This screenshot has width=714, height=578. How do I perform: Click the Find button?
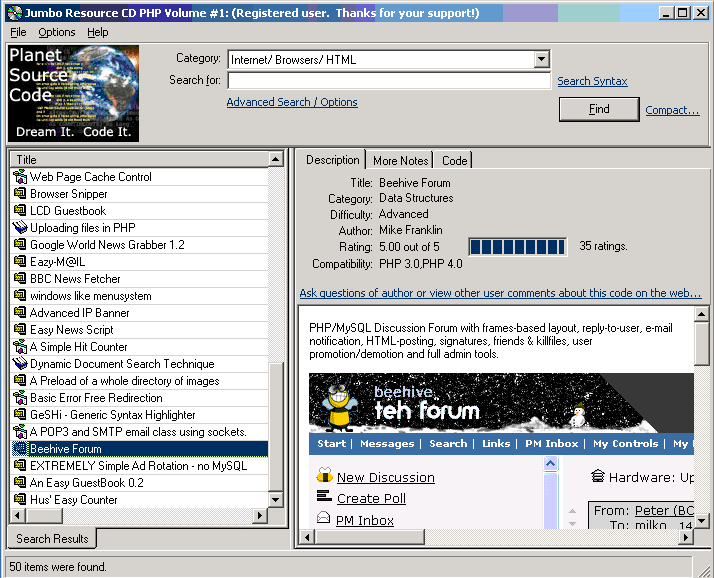coord(599,109)
